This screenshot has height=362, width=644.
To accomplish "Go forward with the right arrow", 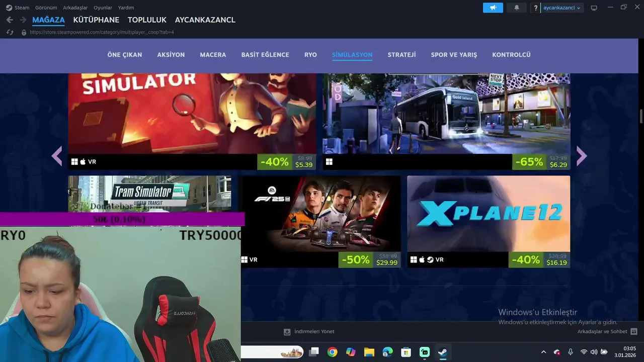I will pyautogui.click(x=23, y=20).
